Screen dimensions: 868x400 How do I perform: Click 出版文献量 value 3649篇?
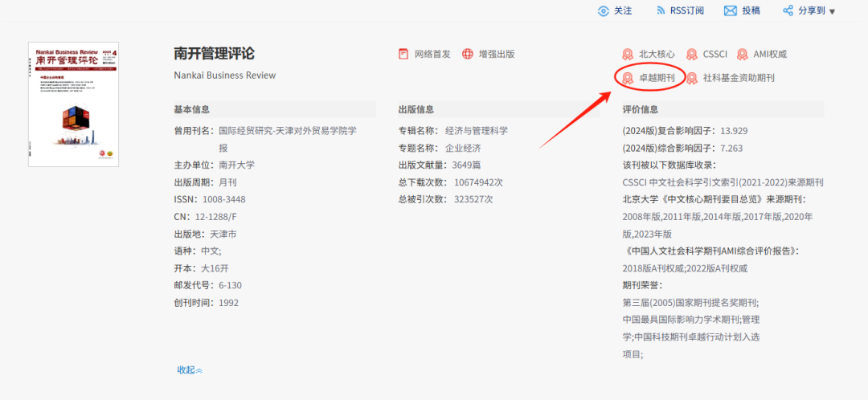pyautogui.click(x=467, y=165)
